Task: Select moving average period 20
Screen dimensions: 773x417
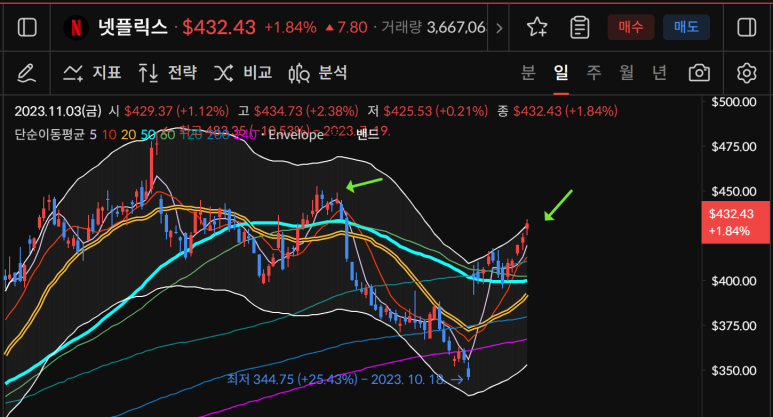Action: pyautogui.click(x=128, y=135)
